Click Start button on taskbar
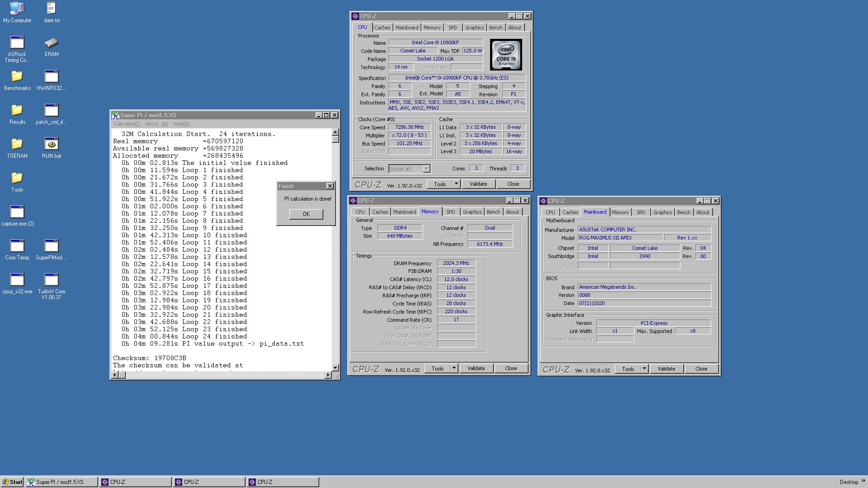The width and height of the screenshot is (868, 488). pyautogui.click(x=12, y=482)
